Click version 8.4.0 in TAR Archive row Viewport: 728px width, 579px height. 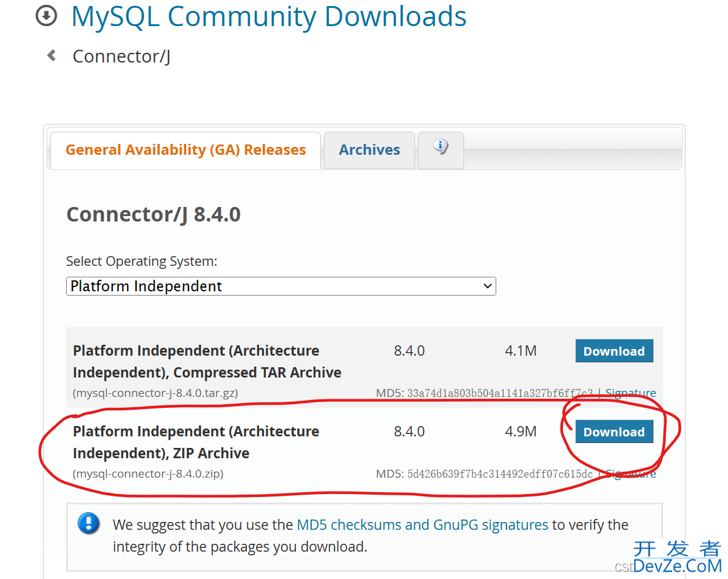click(409, 350)
